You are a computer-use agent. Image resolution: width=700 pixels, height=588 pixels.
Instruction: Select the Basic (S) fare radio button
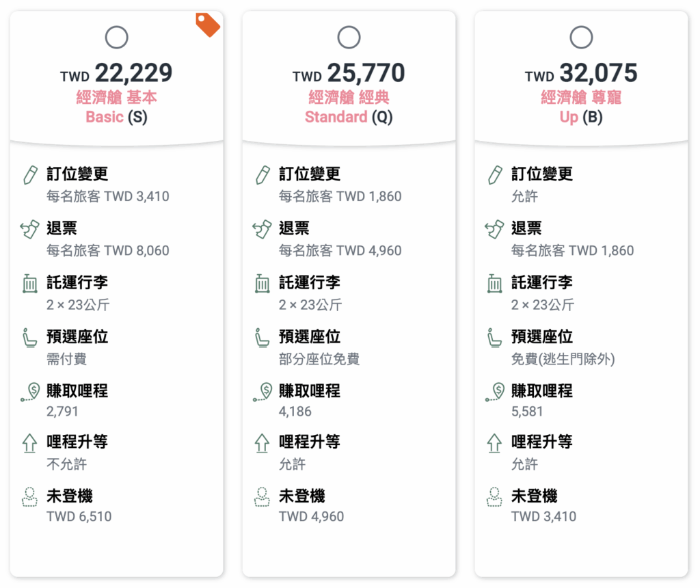[116, 37]
